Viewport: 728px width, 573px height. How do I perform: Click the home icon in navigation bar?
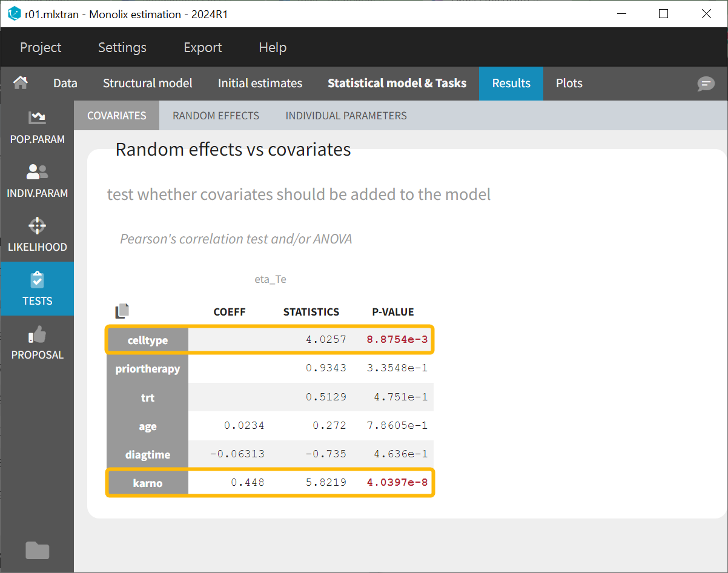click(x=21, y=83)
